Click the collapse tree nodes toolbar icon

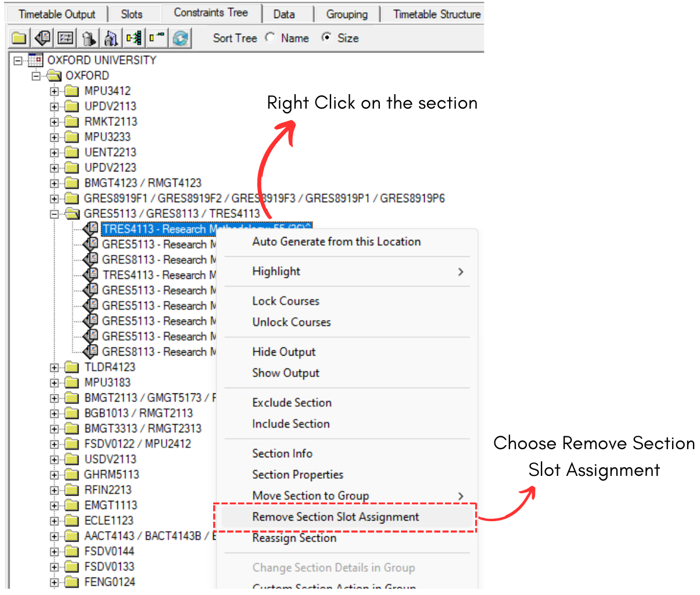[157, 38]
